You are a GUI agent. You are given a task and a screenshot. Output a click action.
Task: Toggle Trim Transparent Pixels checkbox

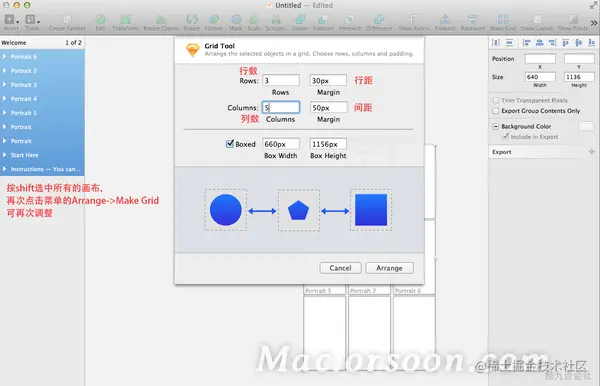496,100
